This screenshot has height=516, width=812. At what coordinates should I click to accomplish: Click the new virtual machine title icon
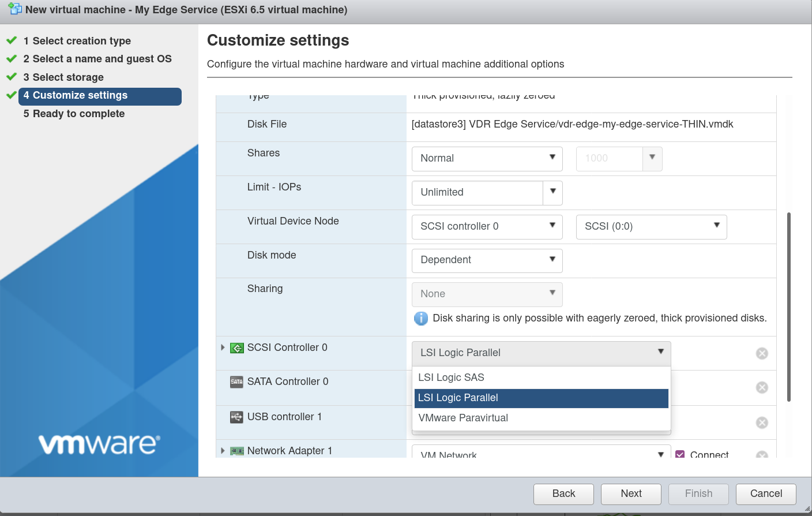pyautogui.click(x=15, y=9)
